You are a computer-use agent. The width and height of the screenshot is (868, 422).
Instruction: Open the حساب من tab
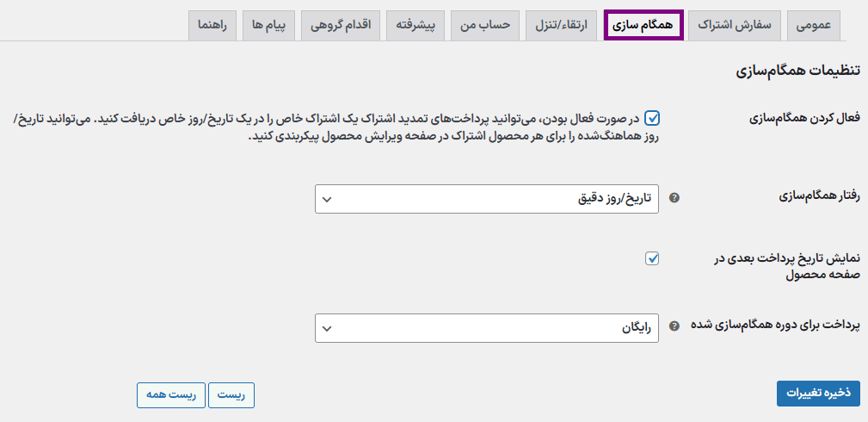coord(485,26)
